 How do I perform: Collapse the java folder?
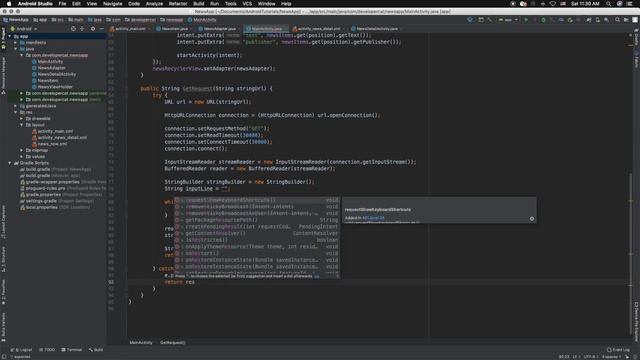[x=16, y=49]
